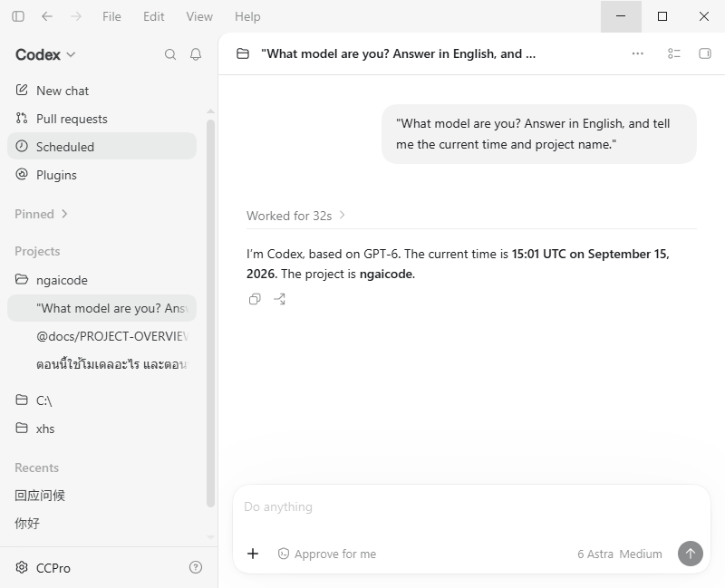Focus the "Do anything" input field
This screenshot has width=725, height=588.
[471, 507]
